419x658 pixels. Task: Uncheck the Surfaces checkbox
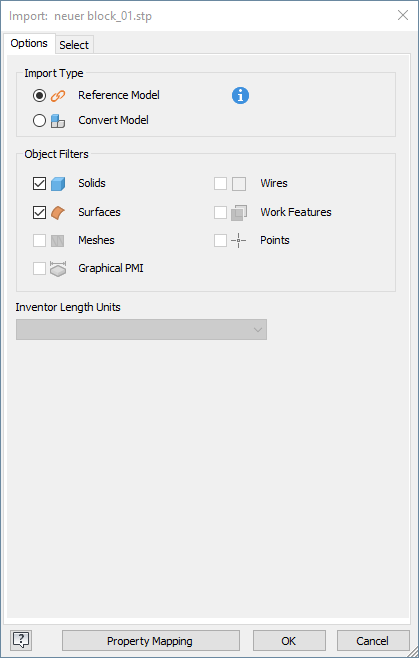(x=39, y=212)
